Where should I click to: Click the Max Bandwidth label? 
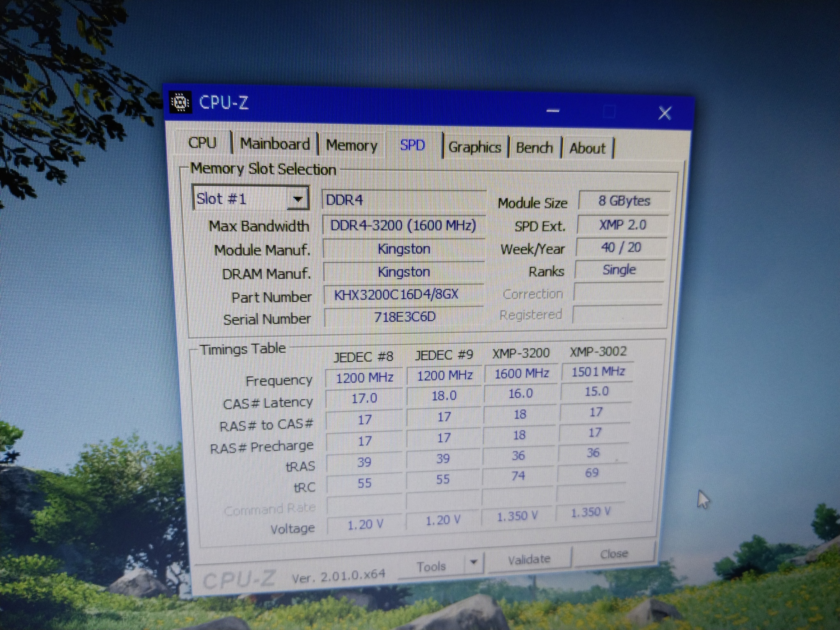pyautogui.click(x=259, y=226)
